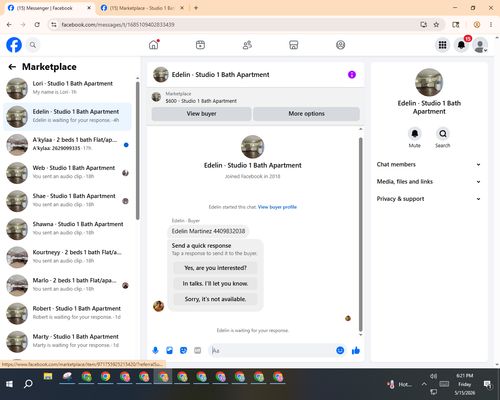Reload the page
The image size is (500, 400).
(x=37, y=25)
